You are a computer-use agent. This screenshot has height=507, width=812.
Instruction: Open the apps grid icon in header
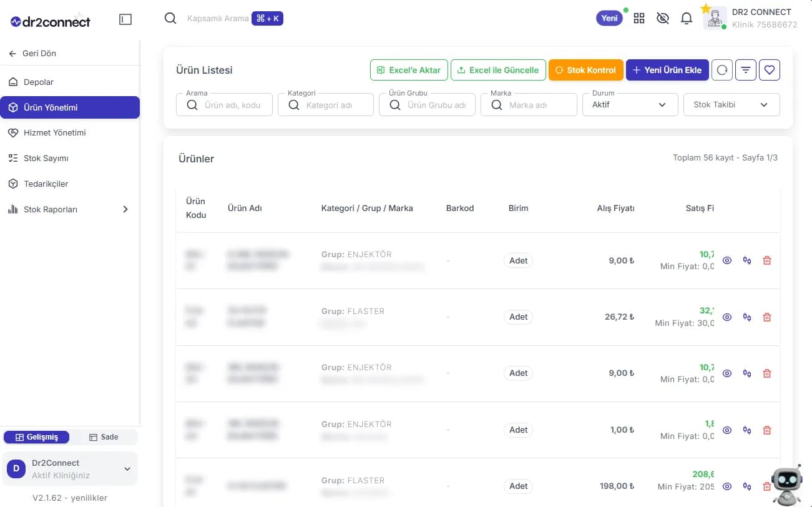639,19
